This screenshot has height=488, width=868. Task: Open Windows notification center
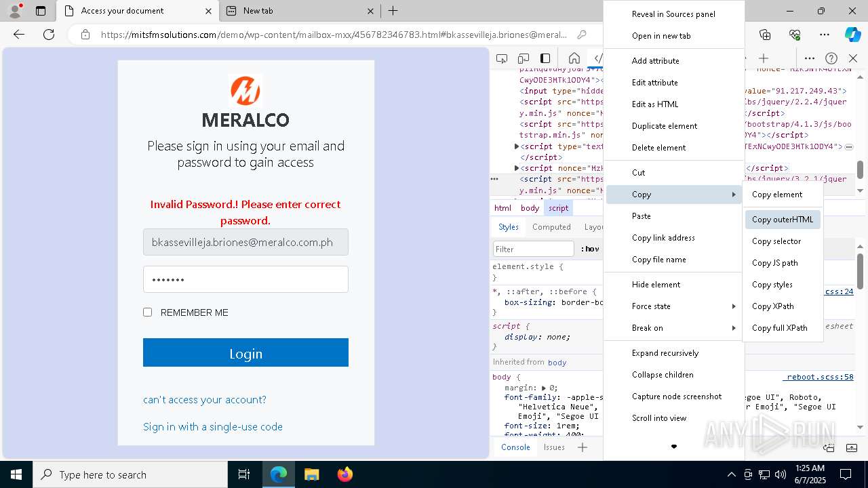coord(846,474)
